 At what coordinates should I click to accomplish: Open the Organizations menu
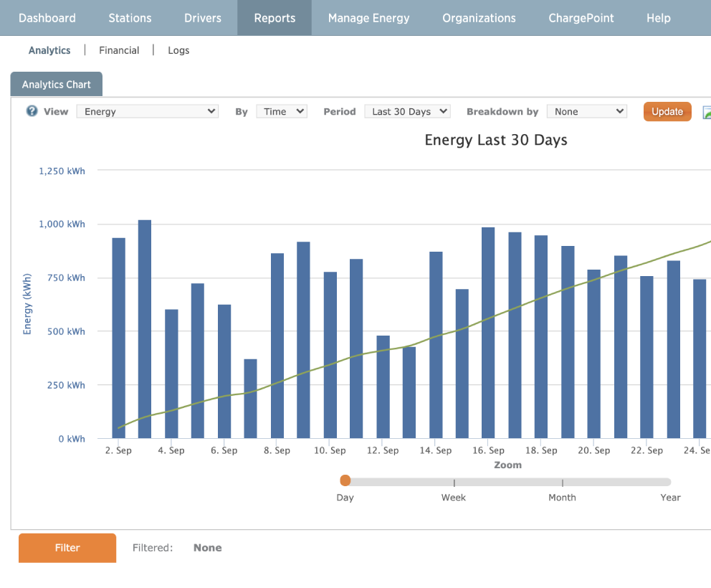[x=479, y=18]
